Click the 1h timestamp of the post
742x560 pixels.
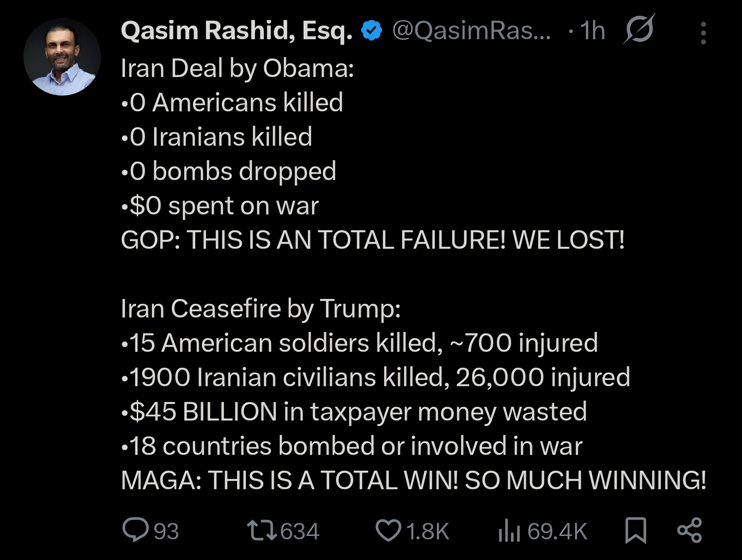(x=592, y=31)
